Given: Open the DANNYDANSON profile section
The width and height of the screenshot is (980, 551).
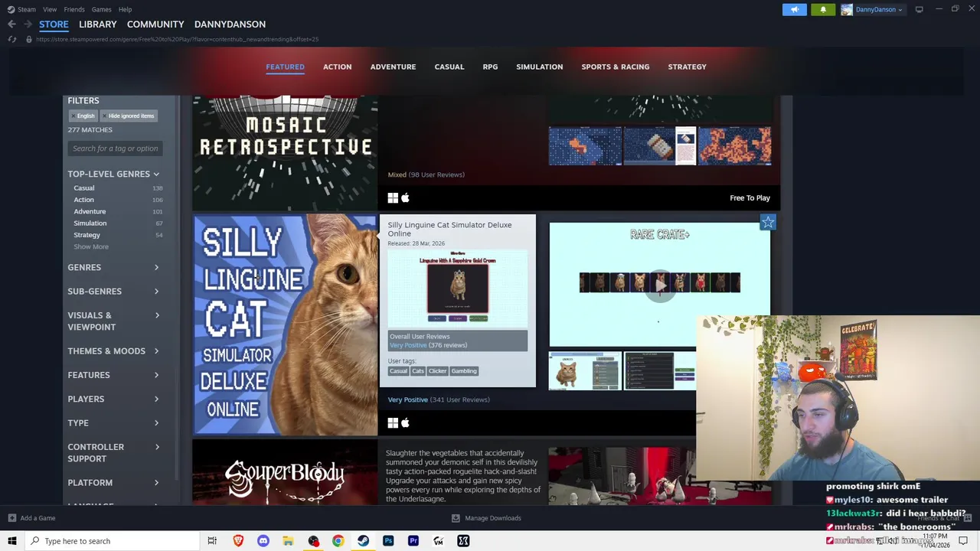Looking at the screenshot, I should pos(230,24).
